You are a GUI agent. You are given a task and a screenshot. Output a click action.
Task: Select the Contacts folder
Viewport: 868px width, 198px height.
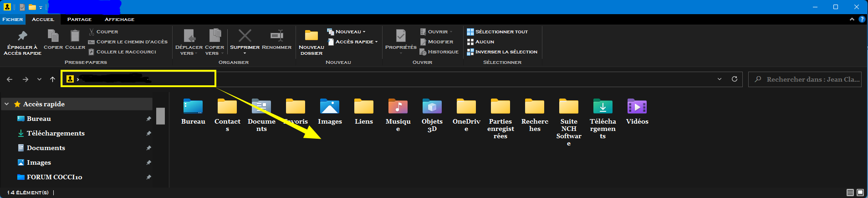227,115
